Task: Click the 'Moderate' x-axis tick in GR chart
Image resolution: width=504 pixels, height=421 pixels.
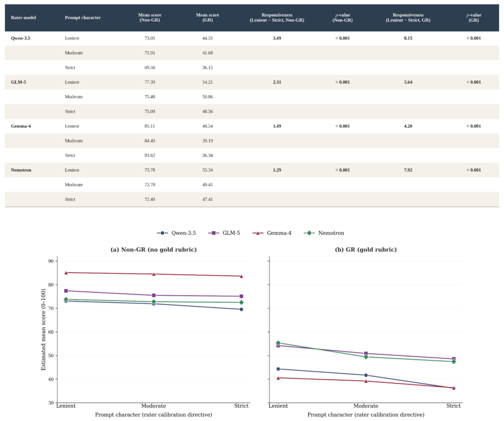Action: (366, 406)
